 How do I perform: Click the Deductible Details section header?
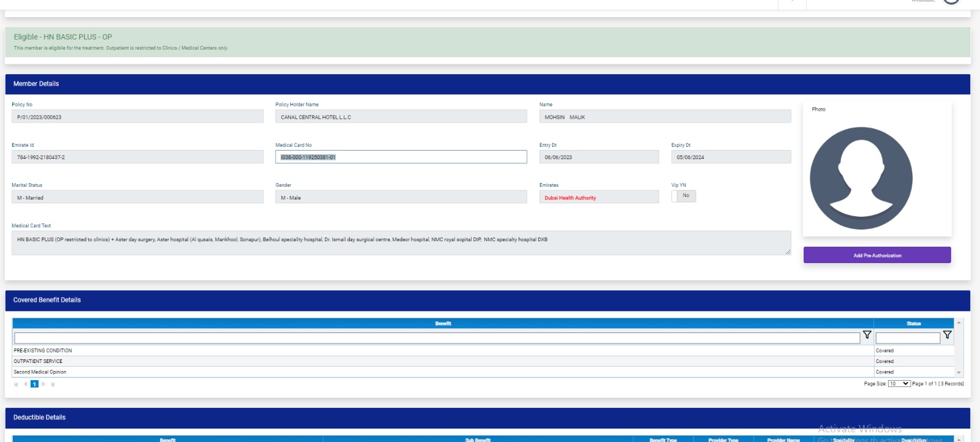click(x=488, y=418)
